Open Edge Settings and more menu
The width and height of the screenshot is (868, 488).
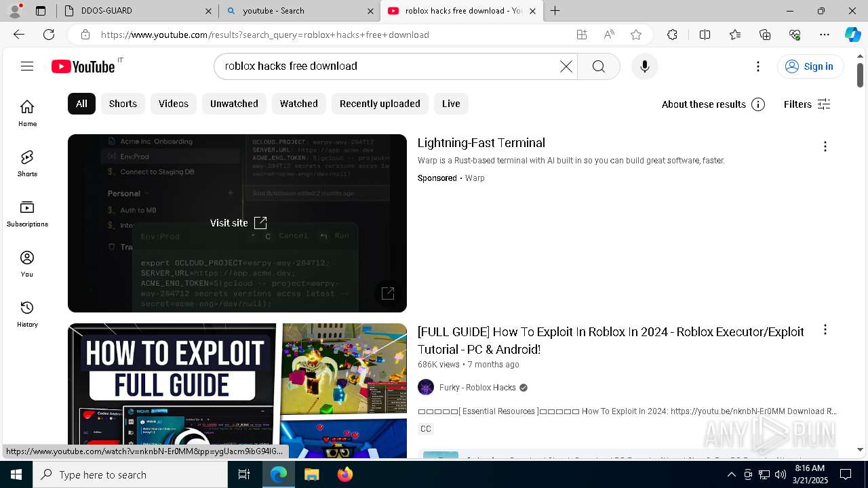pos(825,35)
